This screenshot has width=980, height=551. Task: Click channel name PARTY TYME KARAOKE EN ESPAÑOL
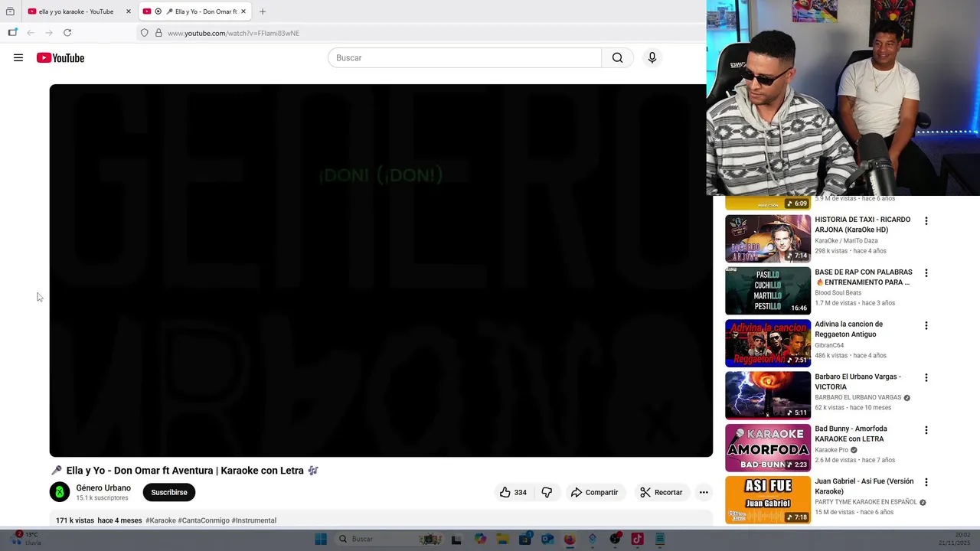click(866, 502)
